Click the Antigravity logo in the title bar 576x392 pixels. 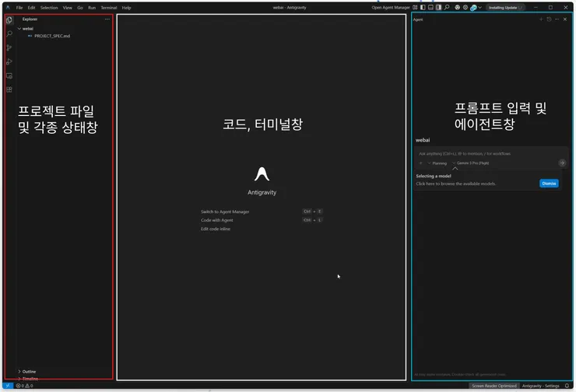[8, 7]
